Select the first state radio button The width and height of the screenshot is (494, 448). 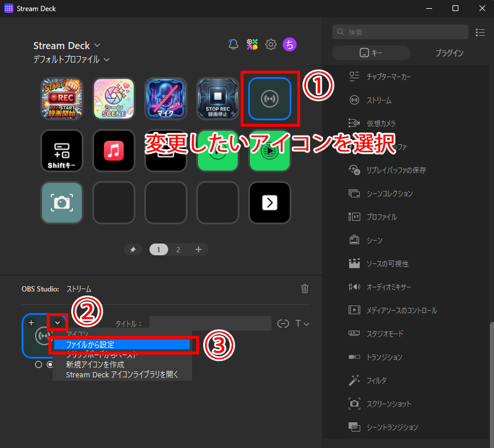39,364
